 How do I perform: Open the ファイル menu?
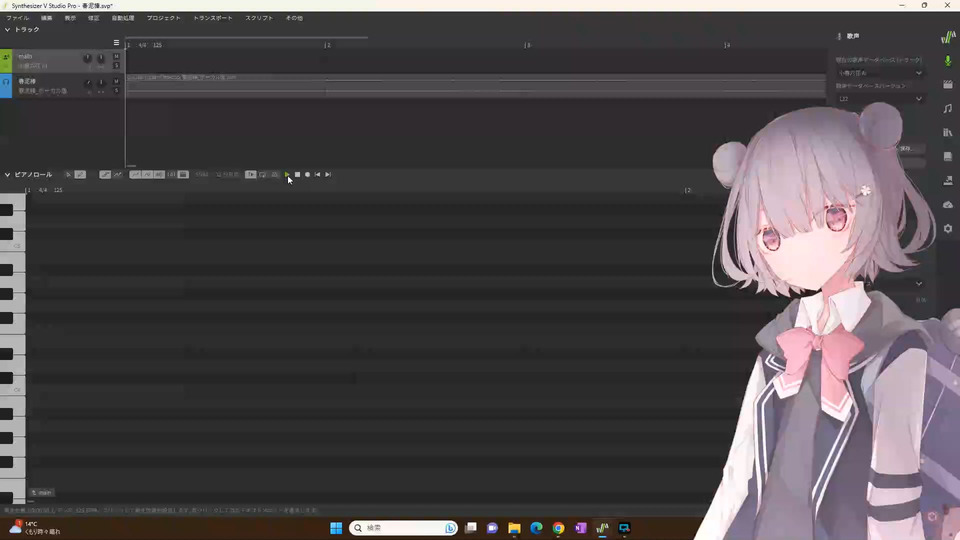tap(18, 18)
